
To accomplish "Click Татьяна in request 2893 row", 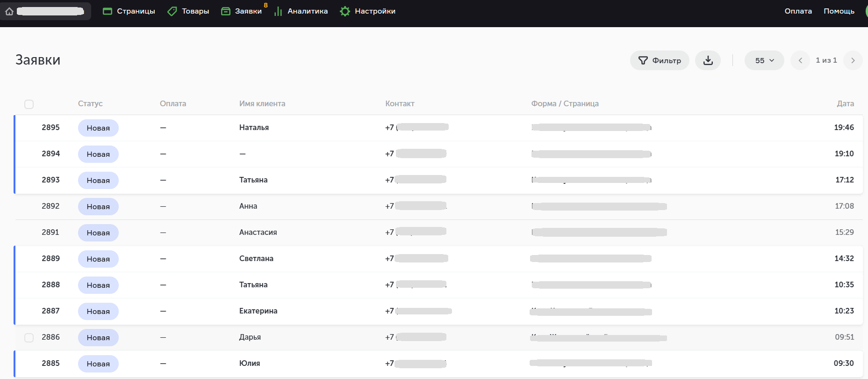I will tap(253, 180).
